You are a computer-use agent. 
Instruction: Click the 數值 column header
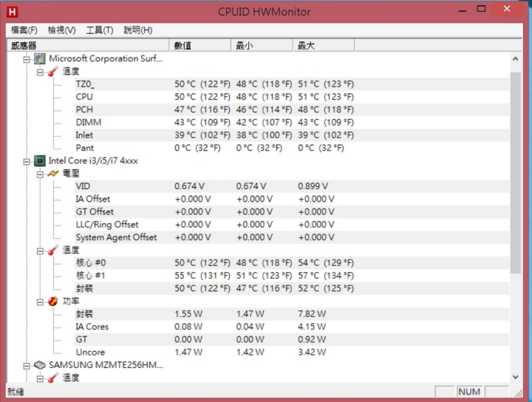coord(200,46)
